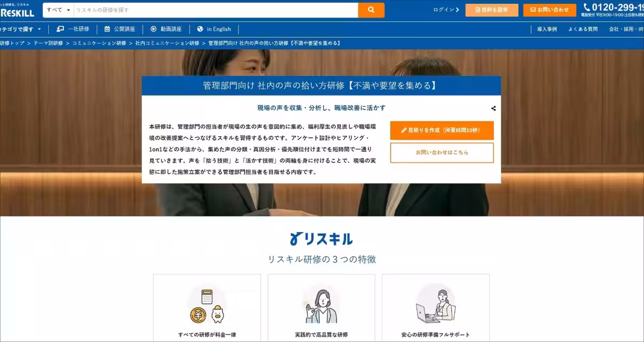
Task: Click the calendar icon beside 公開講座
Action: [x=107, y=29]
